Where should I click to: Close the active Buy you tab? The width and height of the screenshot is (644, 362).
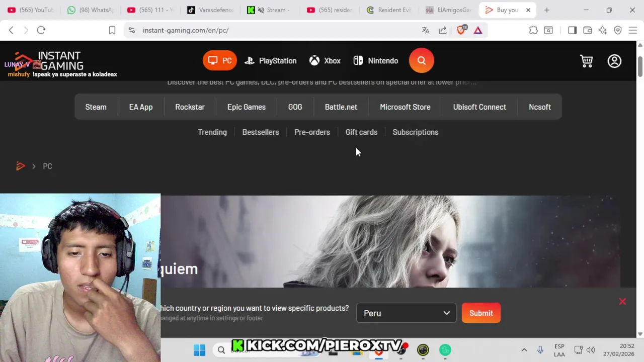(x=528, y=10)
